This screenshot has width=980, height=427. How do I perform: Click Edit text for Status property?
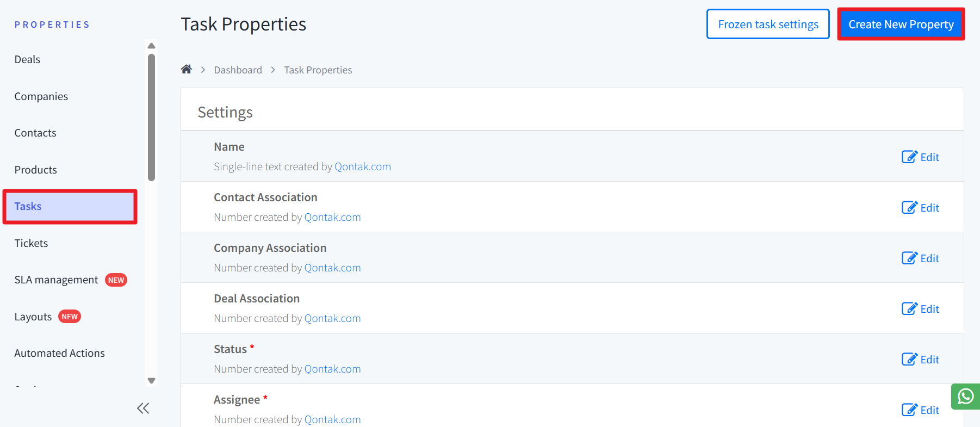click(930, 360)
